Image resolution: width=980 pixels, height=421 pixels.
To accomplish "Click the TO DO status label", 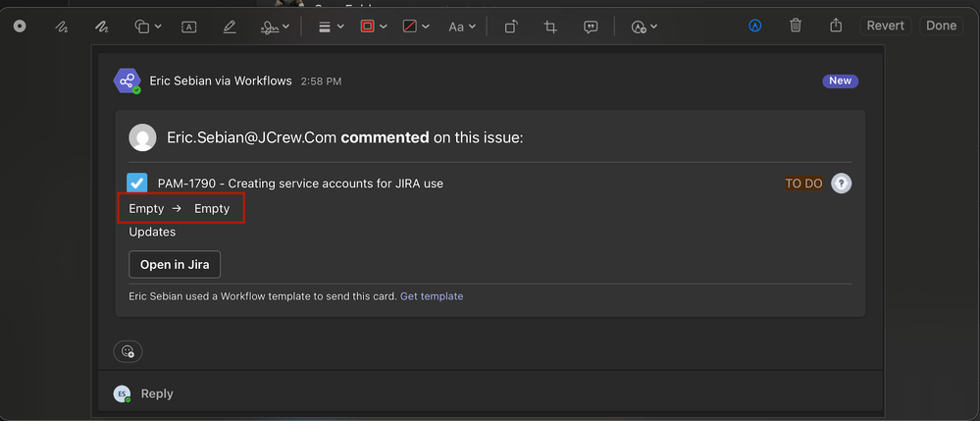I will point(803,184).
